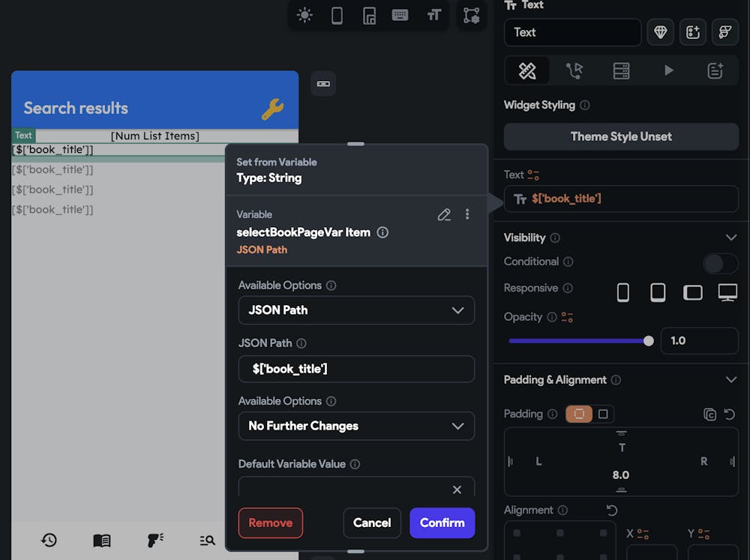Toggle phone responsive visibility
The width and height of the screenshot is (750, 560).
click(622, 292)
